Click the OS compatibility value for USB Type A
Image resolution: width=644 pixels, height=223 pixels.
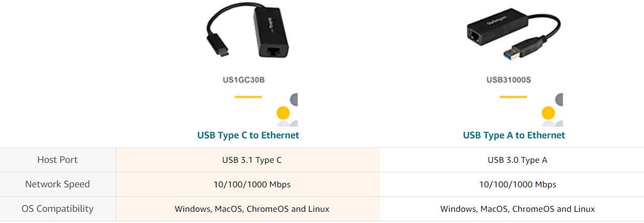click(x=517, y=209)
